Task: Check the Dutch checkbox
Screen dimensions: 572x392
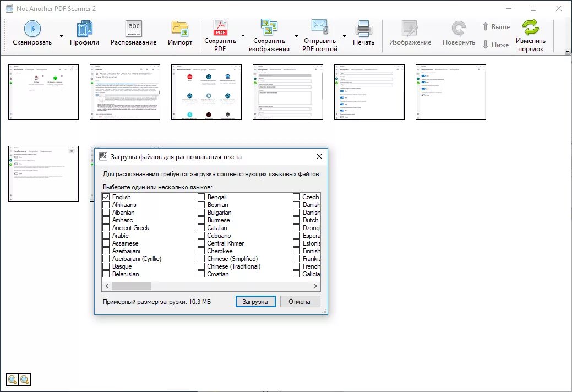Action: pos(297,220)
